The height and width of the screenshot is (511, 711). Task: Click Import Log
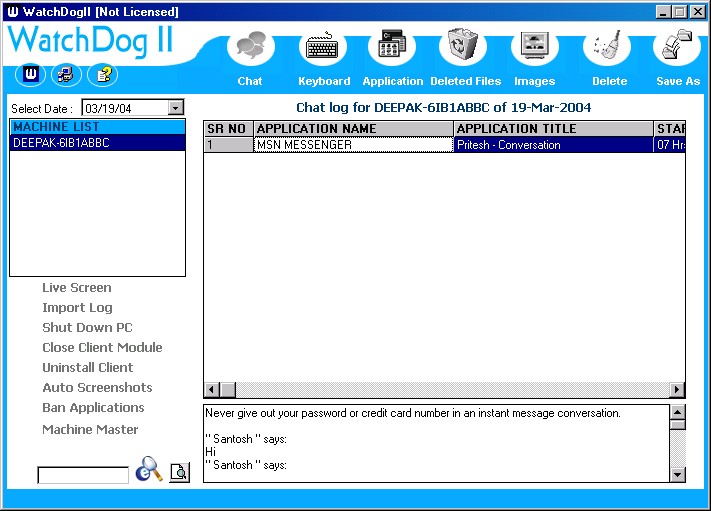coord(77,307)
